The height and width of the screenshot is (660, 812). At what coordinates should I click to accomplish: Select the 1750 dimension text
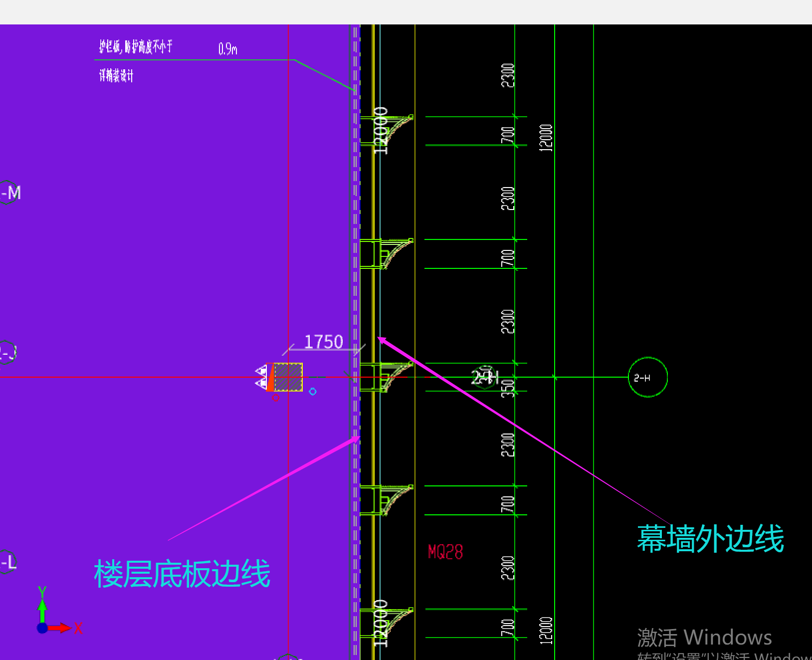tap(324, 342)
